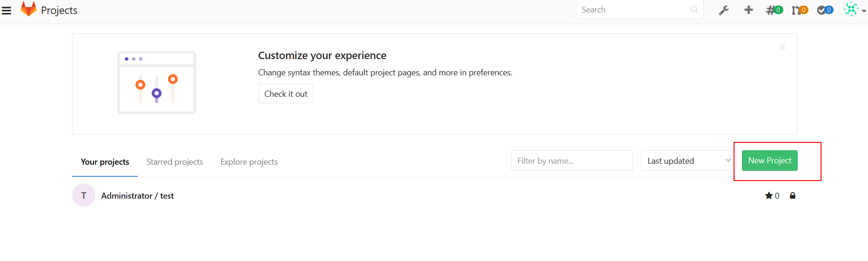Click the plus icon in the top bar
The image size is (868, 261).
pyautogui.click(x=748, y=10)
